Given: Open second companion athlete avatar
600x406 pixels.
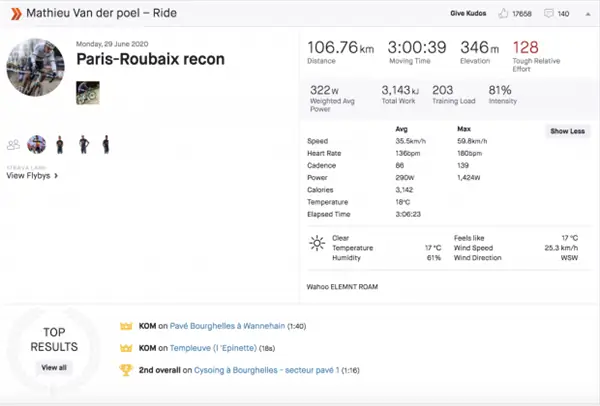Looking at the screenshot, I should (x=60, y=145).
